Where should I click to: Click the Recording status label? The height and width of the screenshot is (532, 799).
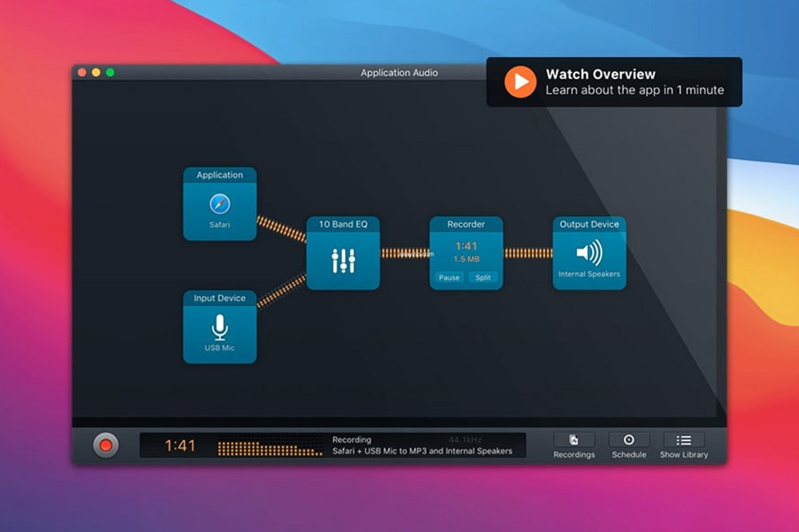[x=352, y=439]
